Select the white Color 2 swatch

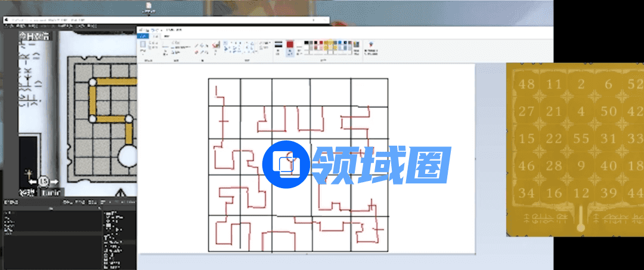point(299,45)
